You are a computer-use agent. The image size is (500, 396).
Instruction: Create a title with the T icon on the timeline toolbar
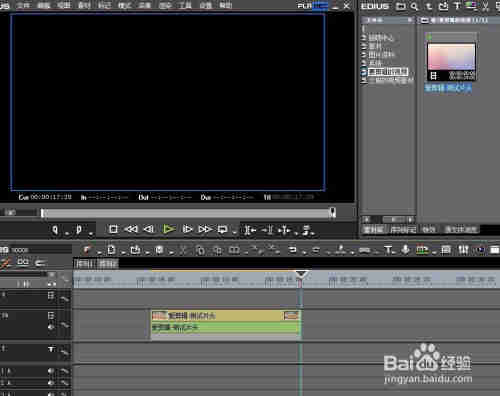coord(388,250)
